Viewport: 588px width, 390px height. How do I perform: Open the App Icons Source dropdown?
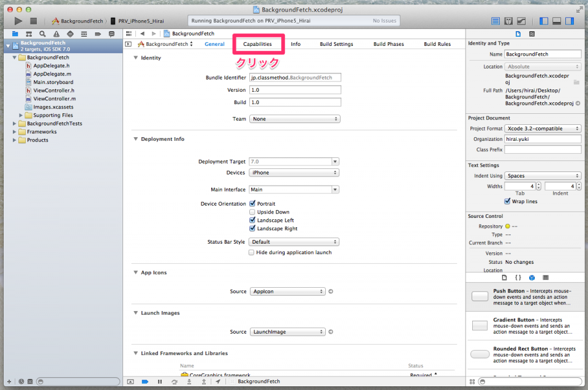288,291
